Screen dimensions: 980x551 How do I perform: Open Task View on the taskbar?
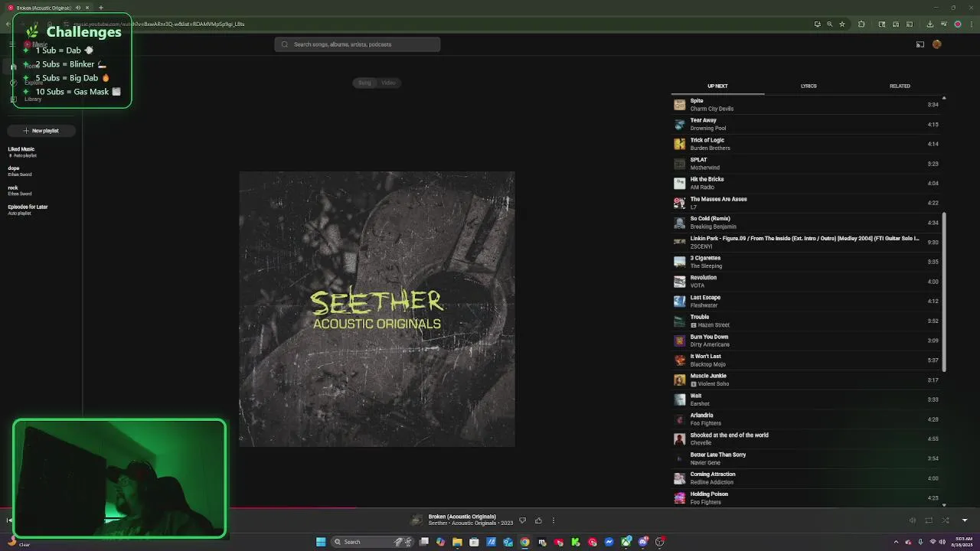pos(423,542)
